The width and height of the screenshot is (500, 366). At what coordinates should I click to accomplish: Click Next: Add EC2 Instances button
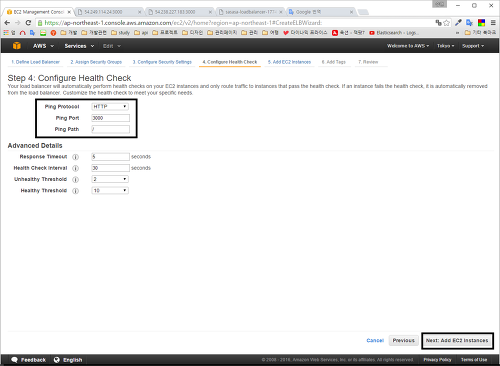[457, 340]
